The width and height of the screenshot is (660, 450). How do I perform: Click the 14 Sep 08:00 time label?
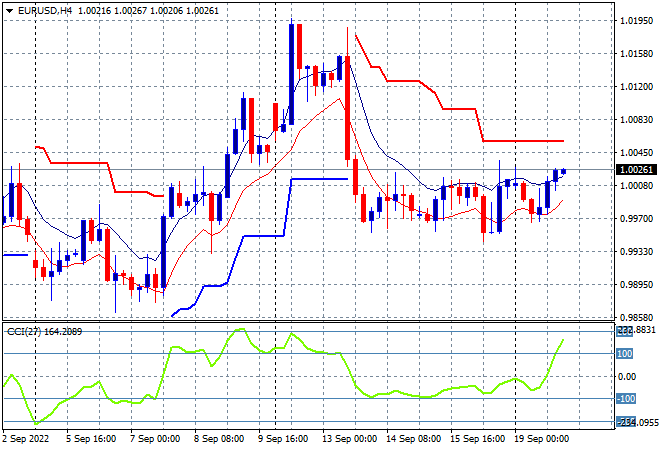point(414,439)
